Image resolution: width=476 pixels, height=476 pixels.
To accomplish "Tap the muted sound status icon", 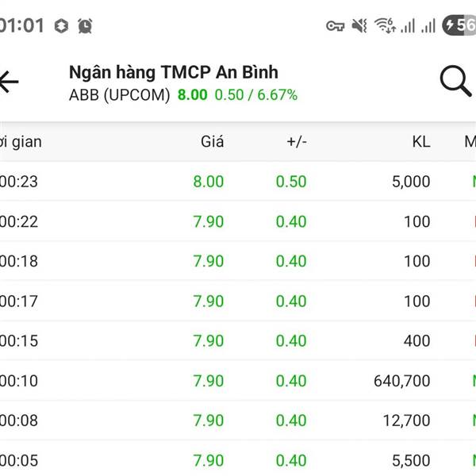I will (359, 25).
